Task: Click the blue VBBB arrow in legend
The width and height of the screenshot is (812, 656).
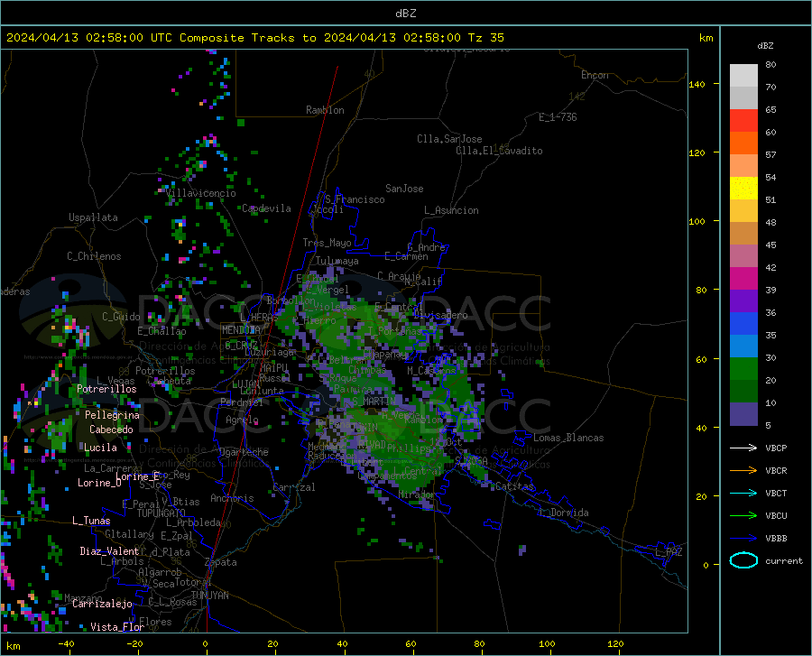Action: [743, 539]
